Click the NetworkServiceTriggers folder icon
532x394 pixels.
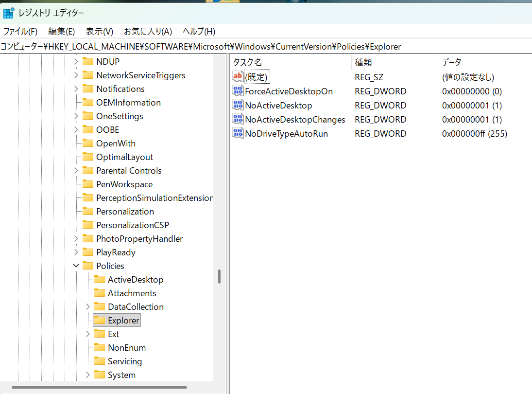[x=88, y=75]
